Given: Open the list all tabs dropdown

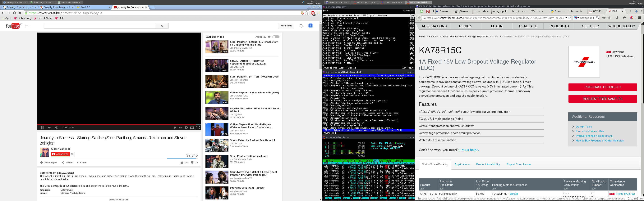Looking at the screenshot, I should (641, 11).
